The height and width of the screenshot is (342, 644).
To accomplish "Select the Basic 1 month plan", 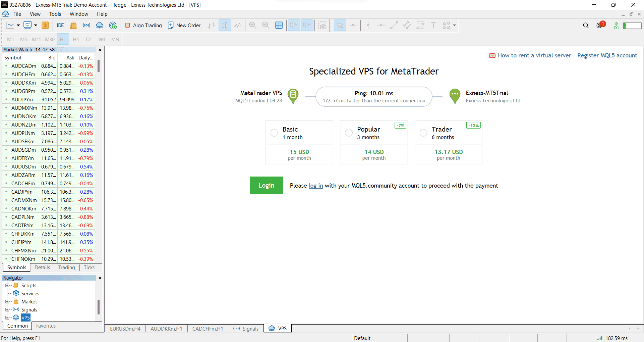I will click(274, 133).
